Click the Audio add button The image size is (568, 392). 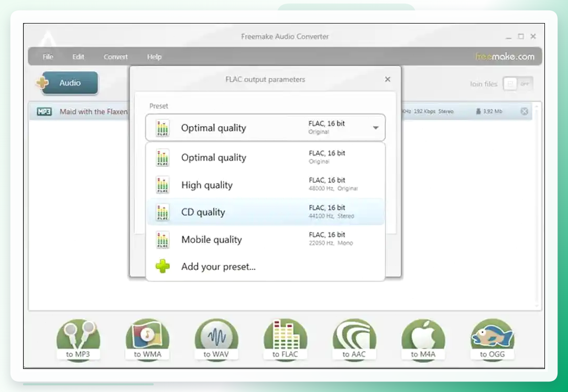pyautogui.click(x=70, y=83)
